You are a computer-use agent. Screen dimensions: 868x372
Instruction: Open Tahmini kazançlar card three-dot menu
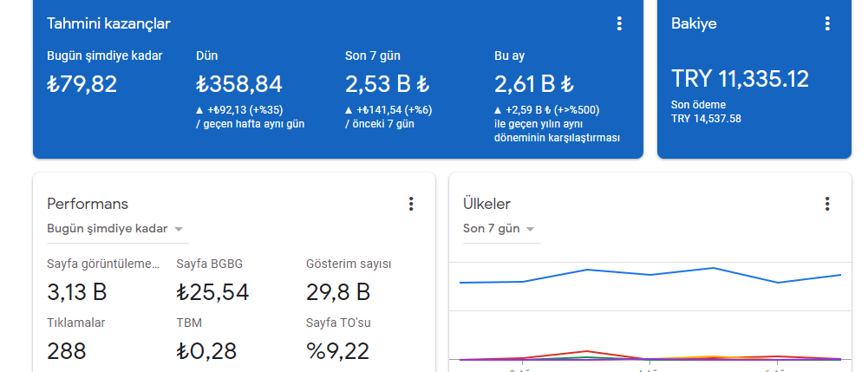pos(619,23)
